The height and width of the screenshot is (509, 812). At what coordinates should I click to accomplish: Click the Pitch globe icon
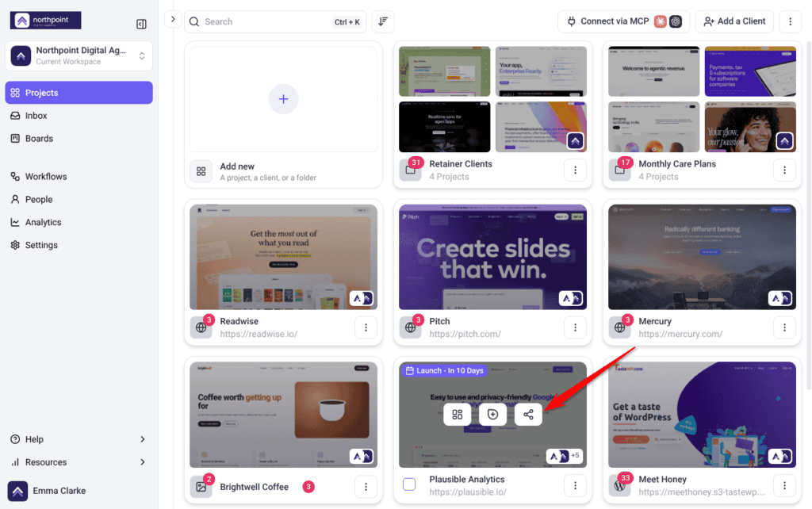coord(411,327)
